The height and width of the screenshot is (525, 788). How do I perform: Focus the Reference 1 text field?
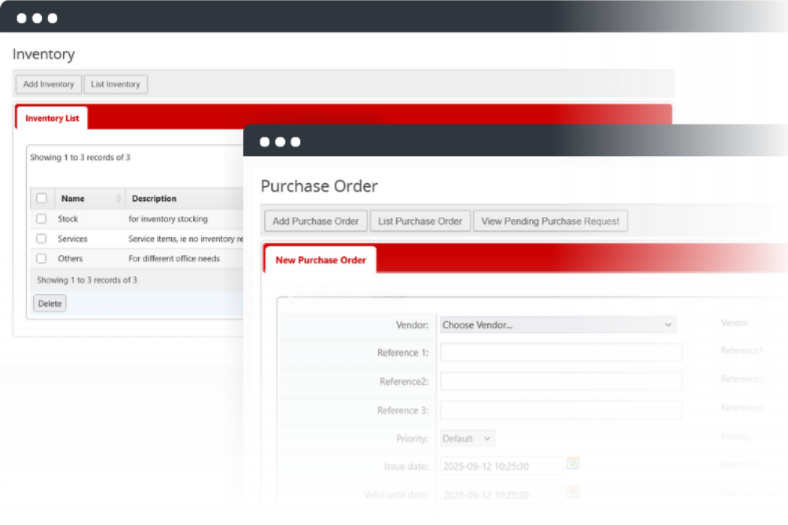point(561,352)
